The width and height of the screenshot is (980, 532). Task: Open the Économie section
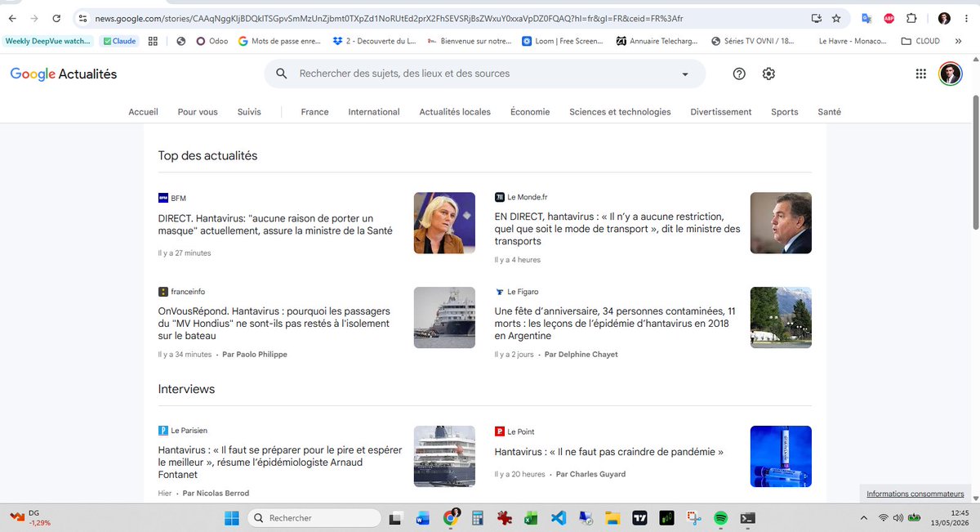(x=530, y=112)
